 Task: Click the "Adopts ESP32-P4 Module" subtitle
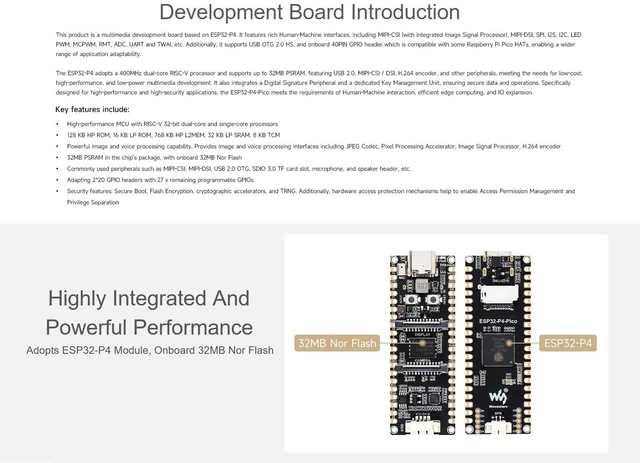[150, 350]
